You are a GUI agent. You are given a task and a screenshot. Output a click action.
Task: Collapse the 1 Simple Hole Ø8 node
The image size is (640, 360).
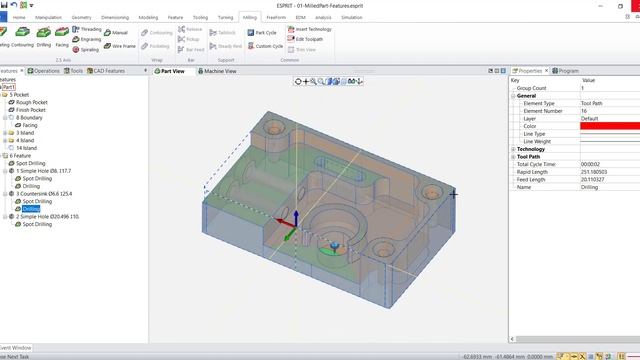tap(5, 171)
